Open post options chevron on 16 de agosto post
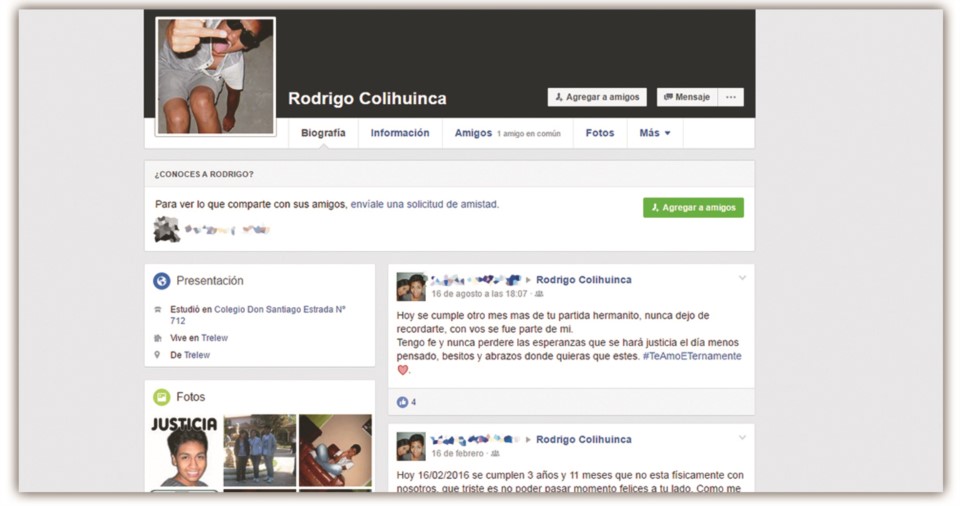 pyautogui.click(x=742, y=278)
